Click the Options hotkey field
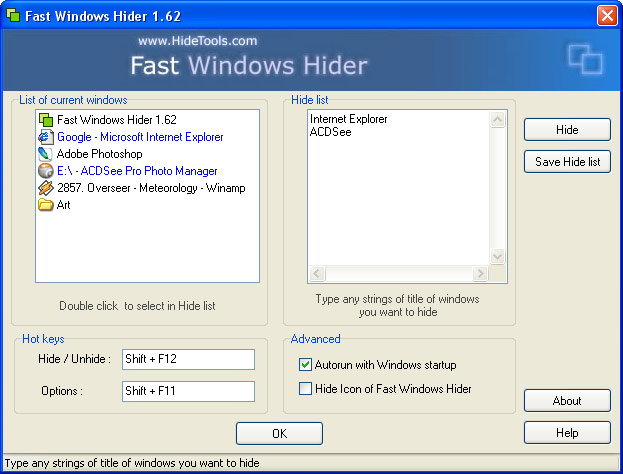The image size is (623, 474). pyautogui.click(x=188, y=391)
